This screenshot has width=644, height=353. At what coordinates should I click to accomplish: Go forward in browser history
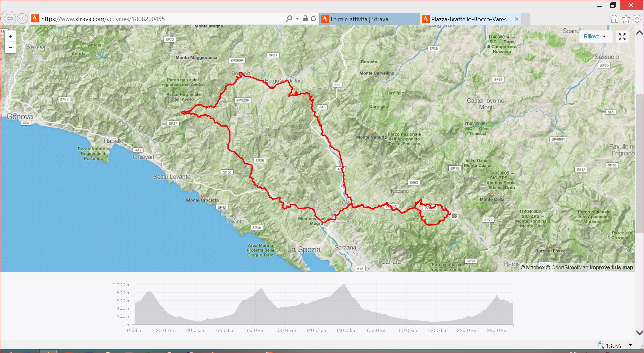(22, 19)
